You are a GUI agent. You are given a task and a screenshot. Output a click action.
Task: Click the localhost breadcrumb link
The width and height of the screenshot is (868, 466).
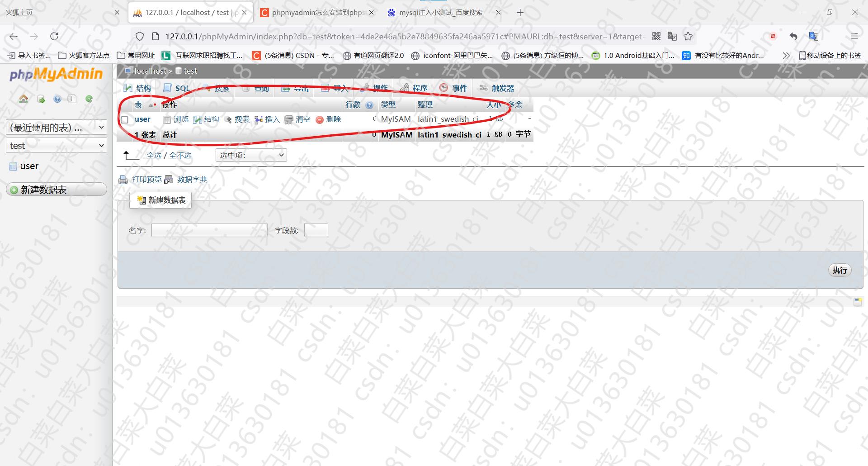click(150, 71)
